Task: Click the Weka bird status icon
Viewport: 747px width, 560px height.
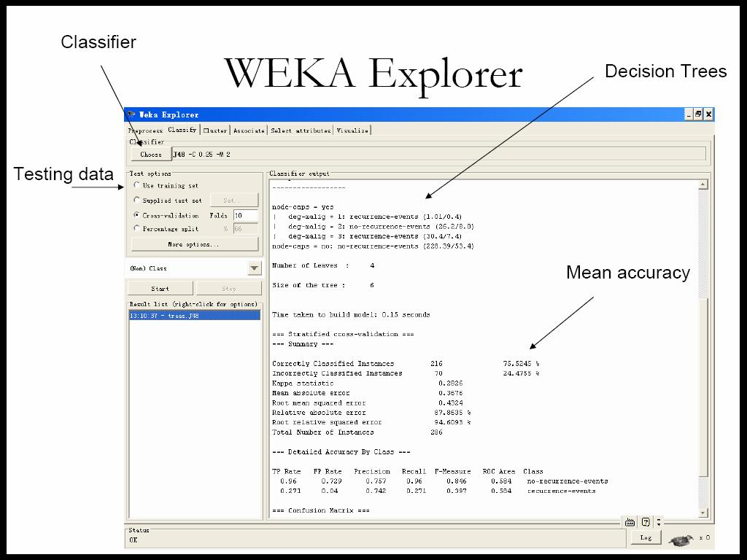Action: point(681,540)
